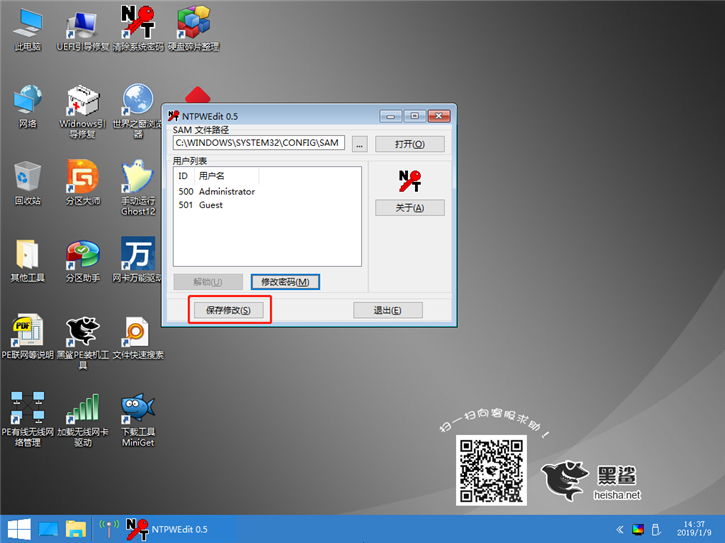Open the Windows Start button on taskbar
This screenshot has height=543, width=725.
18,528
